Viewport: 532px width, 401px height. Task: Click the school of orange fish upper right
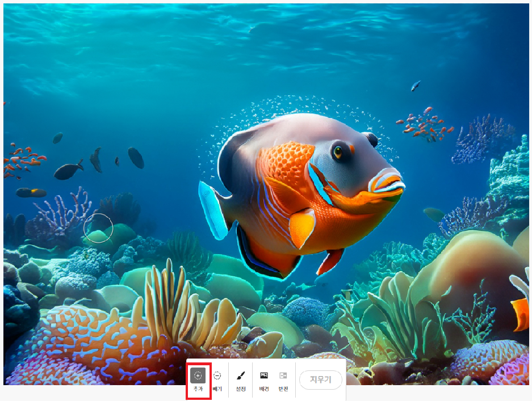(425, 124)
